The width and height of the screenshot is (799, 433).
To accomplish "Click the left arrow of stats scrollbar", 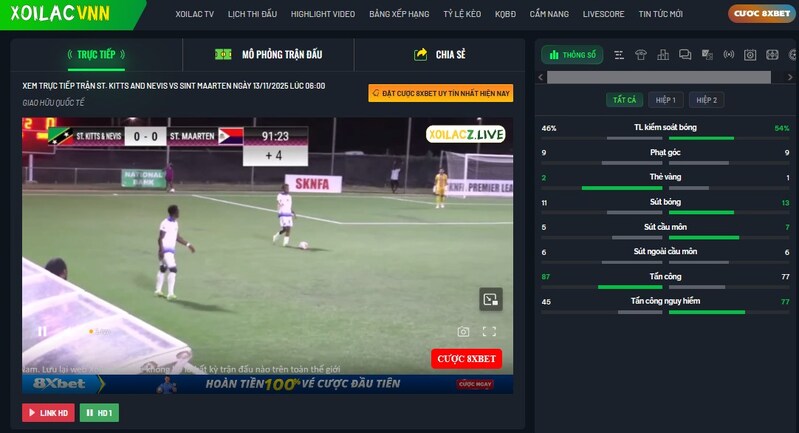I will 541,77.
